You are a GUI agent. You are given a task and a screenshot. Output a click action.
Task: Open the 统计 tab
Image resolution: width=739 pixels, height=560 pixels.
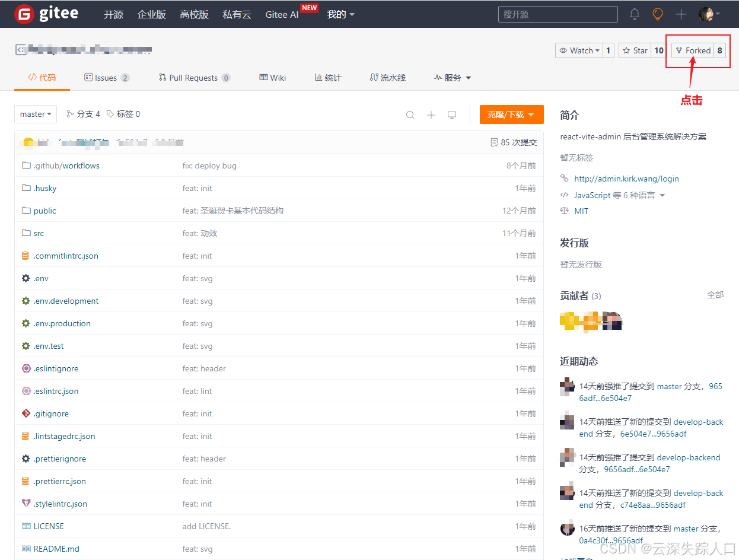(328, 78)
